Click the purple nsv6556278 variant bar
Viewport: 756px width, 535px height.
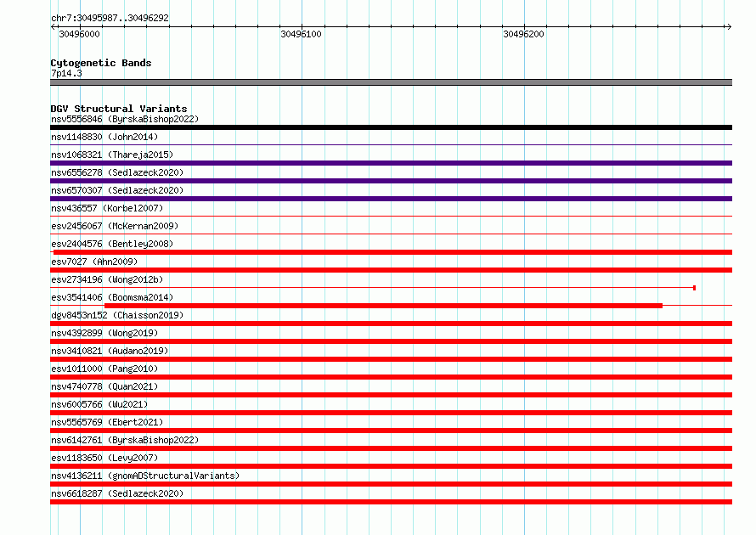(x=391, y=181)
